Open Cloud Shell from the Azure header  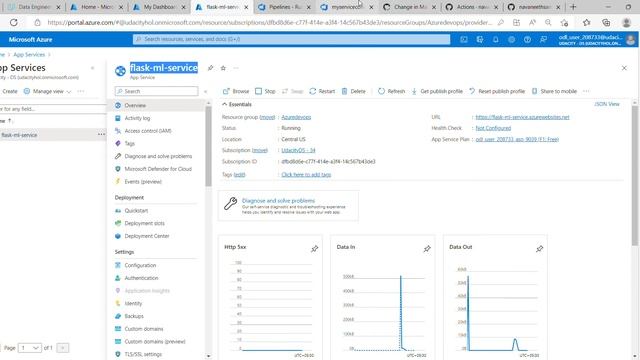coord(464,40)
